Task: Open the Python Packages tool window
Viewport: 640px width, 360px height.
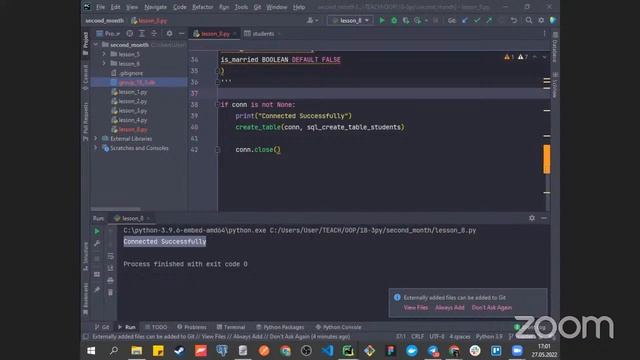Action: [x=280, y=327]
